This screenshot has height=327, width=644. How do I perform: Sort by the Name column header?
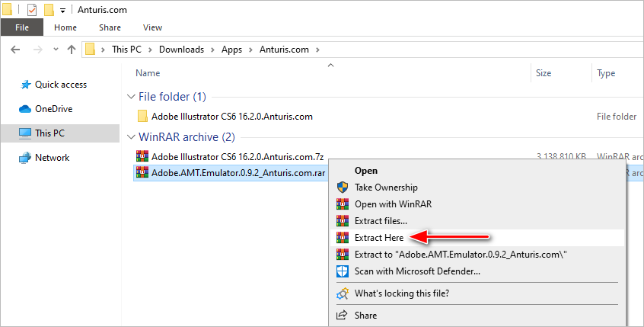tap(148, 73)
